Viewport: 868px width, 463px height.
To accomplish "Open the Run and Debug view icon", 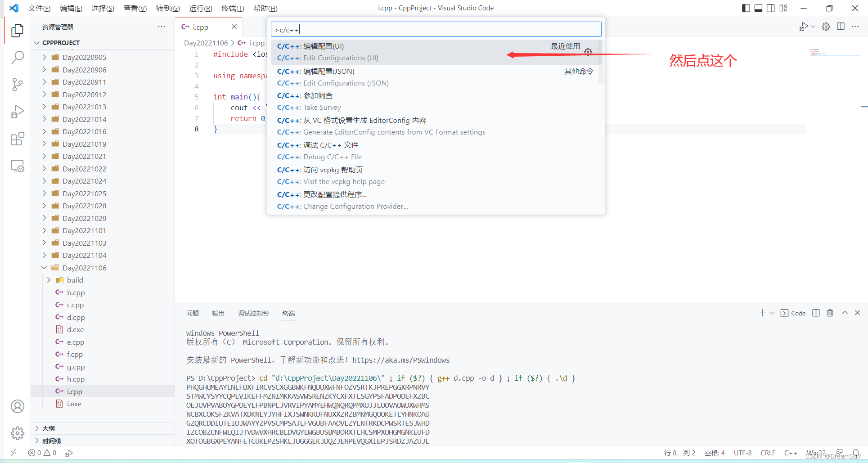I will pyautogui.click(x=17, y=112).
